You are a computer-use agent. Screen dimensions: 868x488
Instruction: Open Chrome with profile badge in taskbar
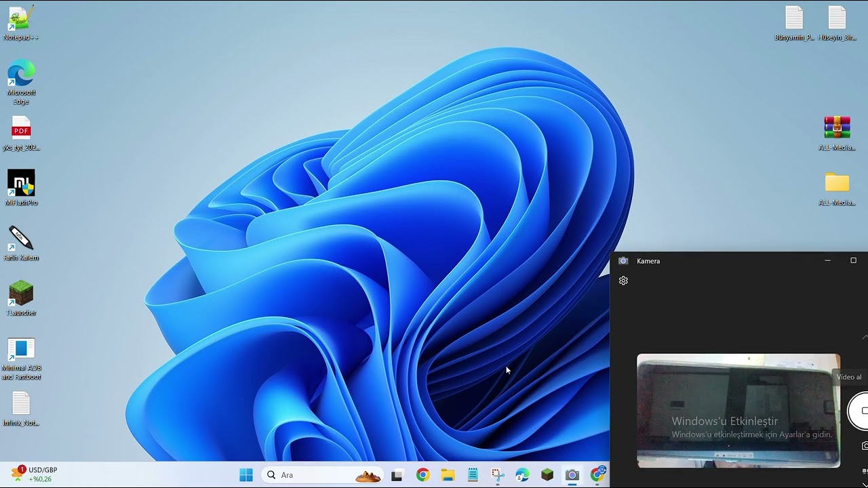pos(597,475)
